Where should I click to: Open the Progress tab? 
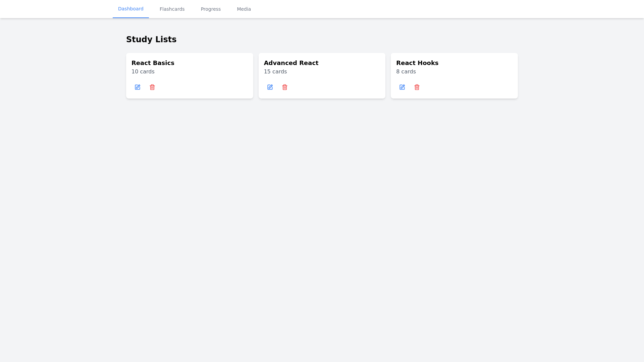211,9
